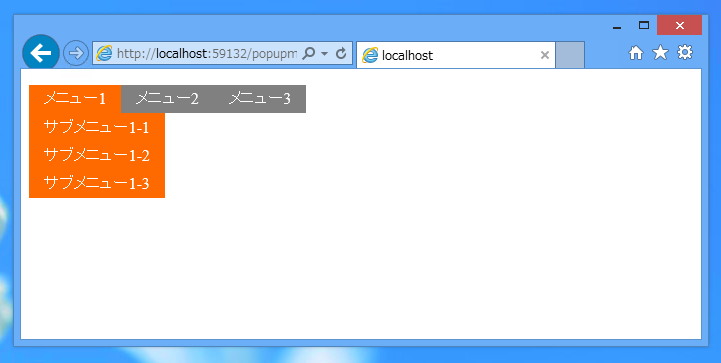The height and width of the screenshot is (363, 721).
Task: Close the localhost tab
Action: click(545, 55)
